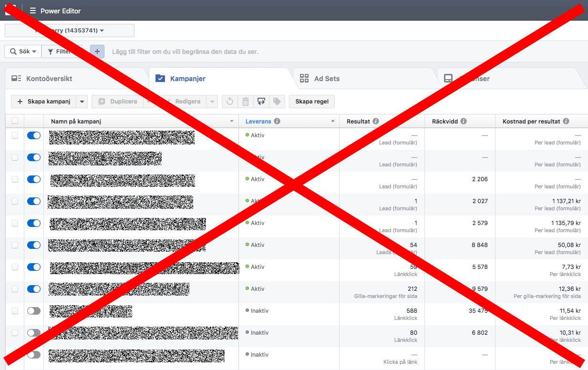Click the tag label icon in toolbar
This screenshot has height=370, width=588.
pyautogui.click(x=277, y=102)
